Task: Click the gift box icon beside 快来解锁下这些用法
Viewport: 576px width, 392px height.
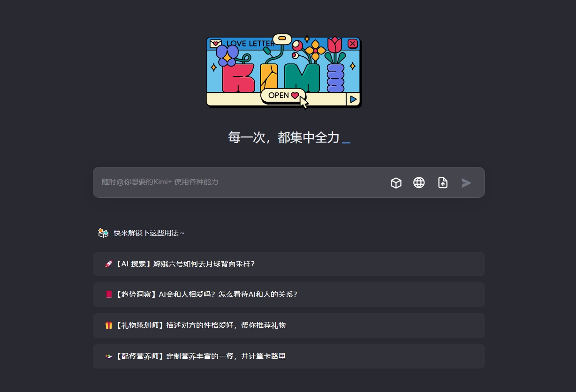Action: click(x=103, y=233)
